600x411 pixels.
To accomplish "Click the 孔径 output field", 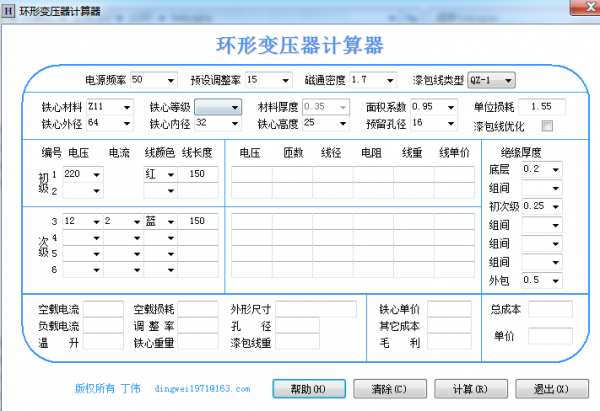I will [x=297, y=325].
